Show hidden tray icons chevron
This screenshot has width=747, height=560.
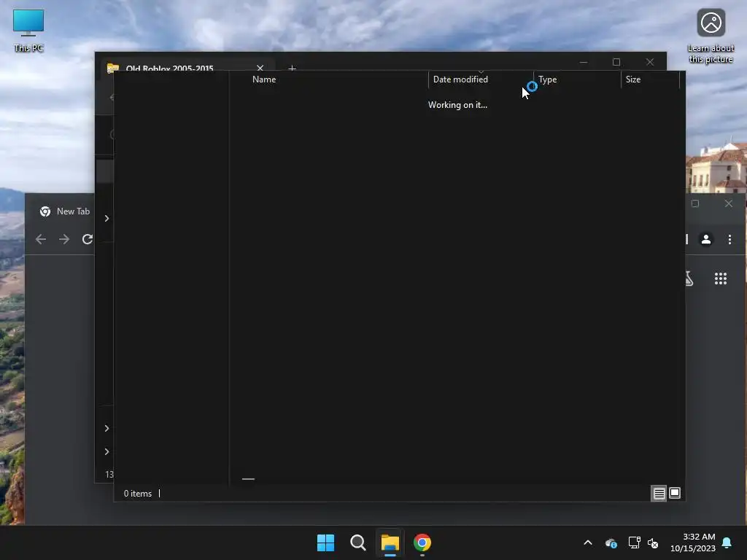click(588, 542)
